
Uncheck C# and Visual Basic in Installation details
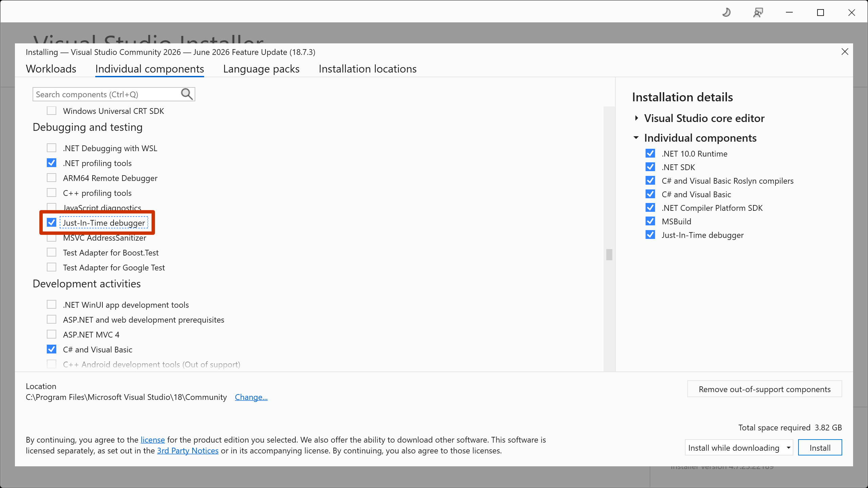point(650,194)
